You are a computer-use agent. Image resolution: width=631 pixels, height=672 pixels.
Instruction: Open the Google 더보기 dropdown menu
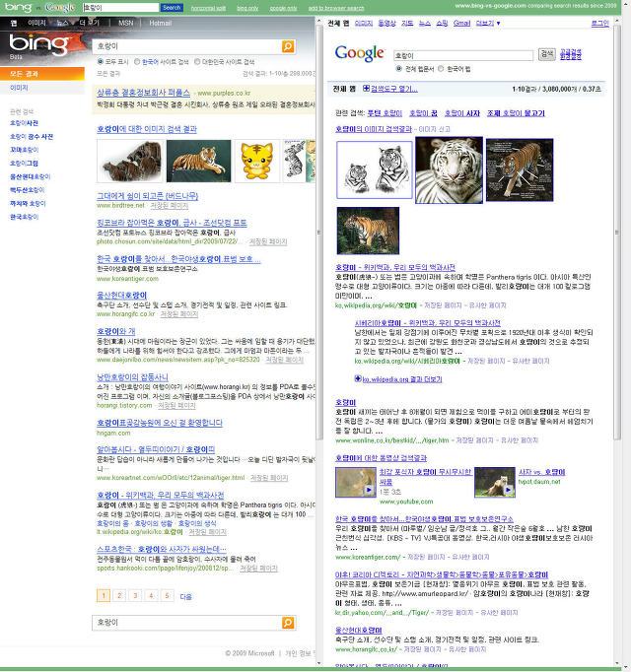[488, 23]
